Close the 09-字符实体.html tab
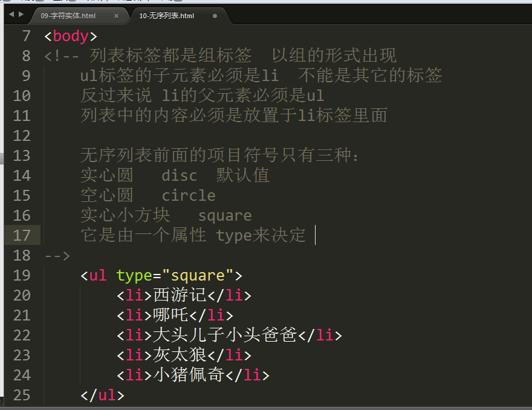532x410 pixels. (116, 16)
